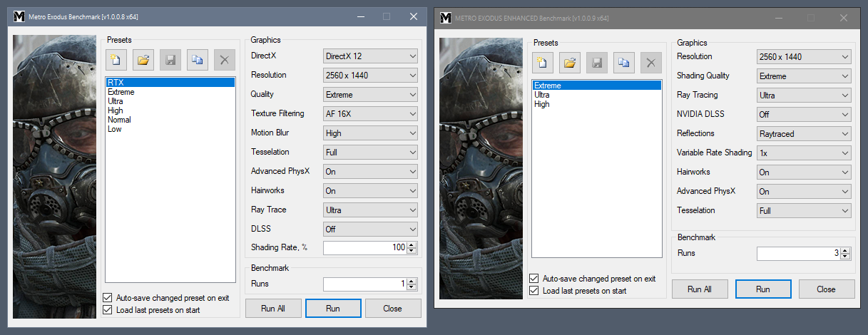Click Open preset folder icon in Metro Exodus Benchmark window
The image size is (868, 335).
click(143, 60)
